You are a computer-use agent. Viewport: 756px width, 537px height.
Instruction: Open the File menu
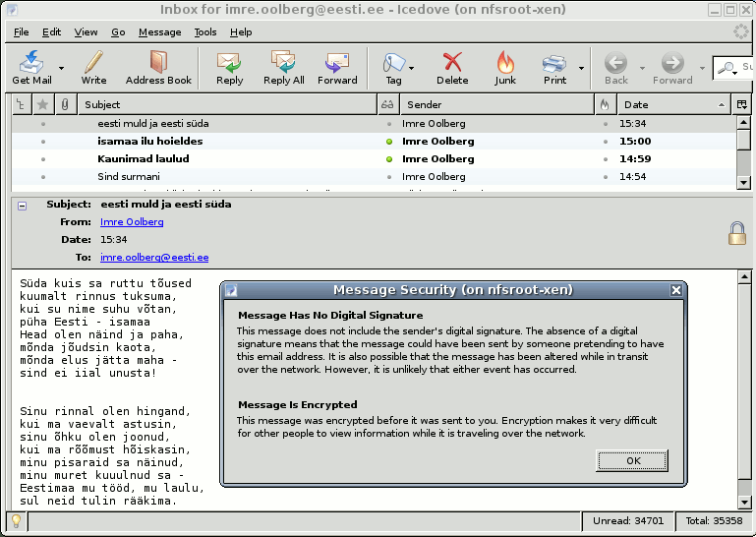[x=22, y=32]
